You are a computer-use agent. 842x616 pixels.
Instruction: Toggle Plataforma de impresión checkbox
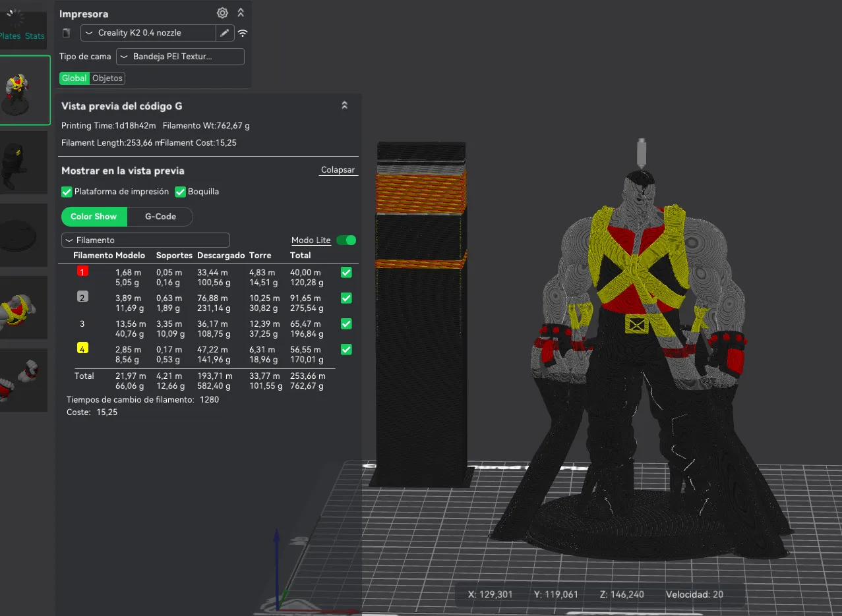[67, 192]
